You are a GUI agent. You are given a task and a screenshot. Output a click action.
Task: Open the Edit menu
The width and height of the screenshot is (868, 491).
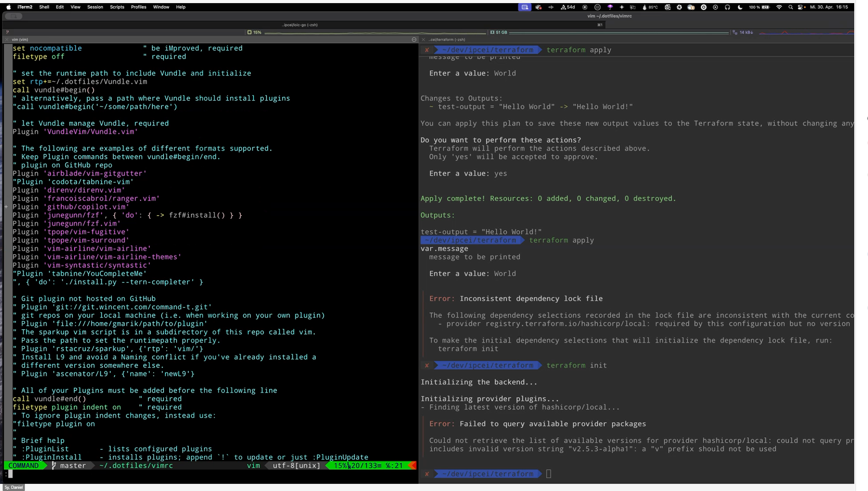click(60, 7)
